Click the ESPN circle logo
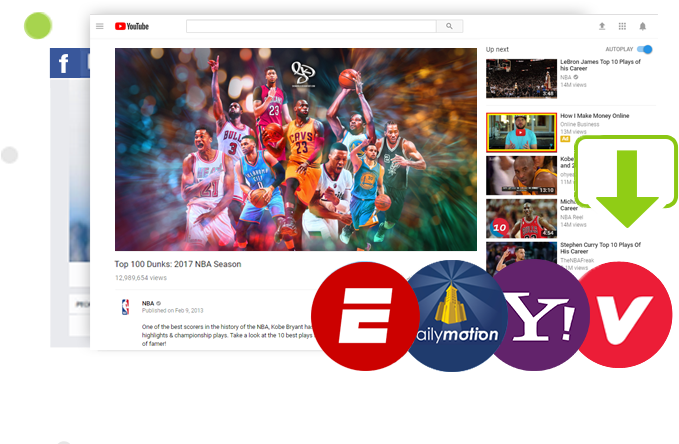The image size is (679, 444). [365, 316]
